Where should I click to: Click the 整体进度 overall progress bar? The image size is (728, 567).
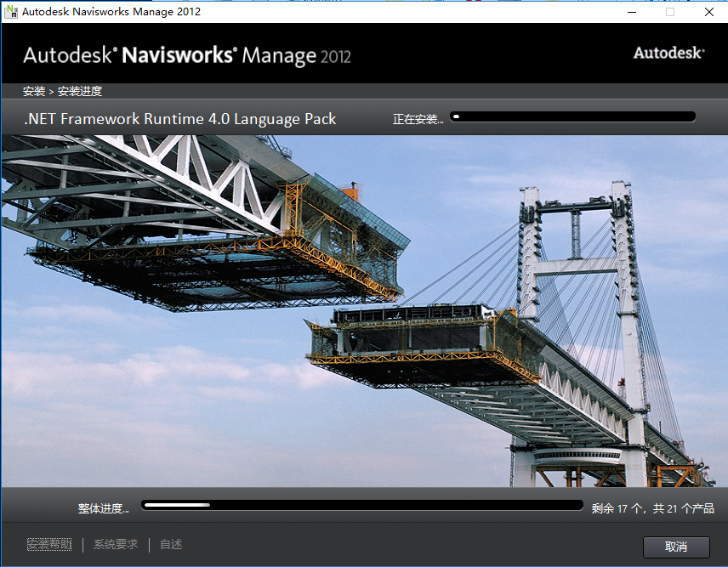[x=362, y=505]
